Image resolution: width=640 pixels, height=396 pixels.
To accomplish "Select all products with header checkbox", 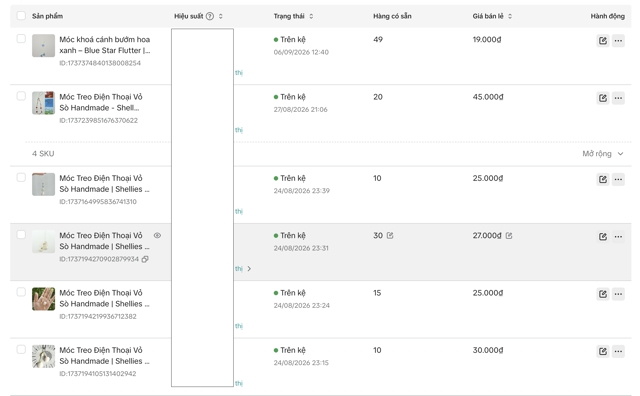I will pyautogui.click(x=21, y=16).
